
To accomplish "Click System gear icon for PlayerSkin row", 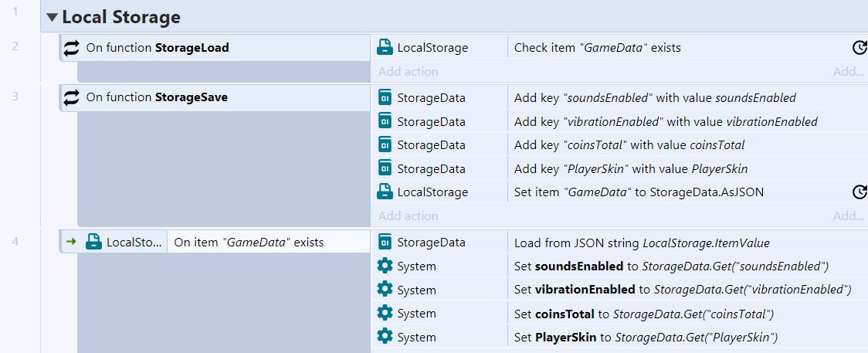I will click(x=385, y=337).
